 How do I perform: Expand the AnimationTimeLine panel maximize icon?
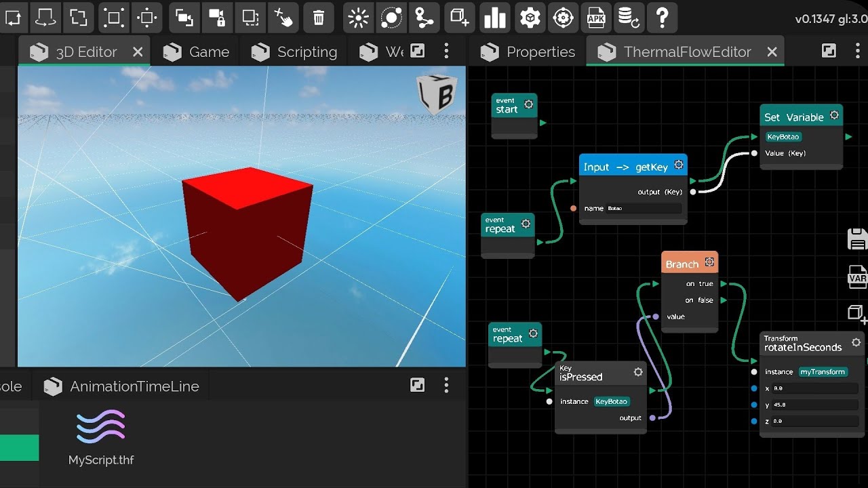pyautogui.click(x=418, y=386)
